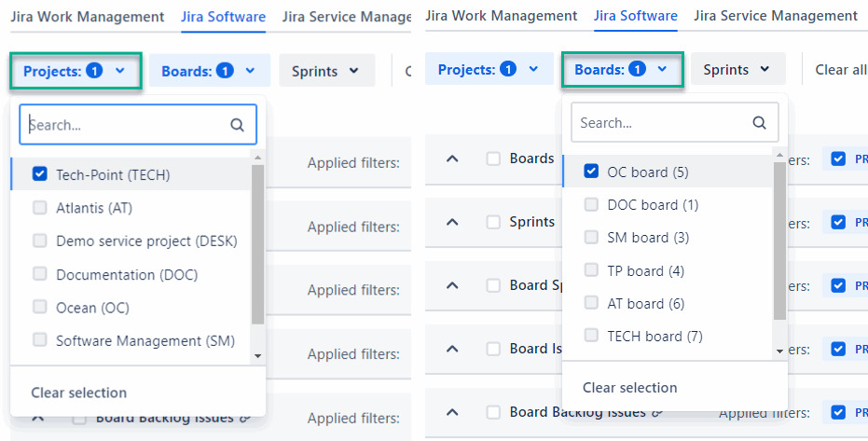Collapse the Boards row using its chevron icon
Image resolution: width=868 pixels, height=441 pixels.
[452, 158]
